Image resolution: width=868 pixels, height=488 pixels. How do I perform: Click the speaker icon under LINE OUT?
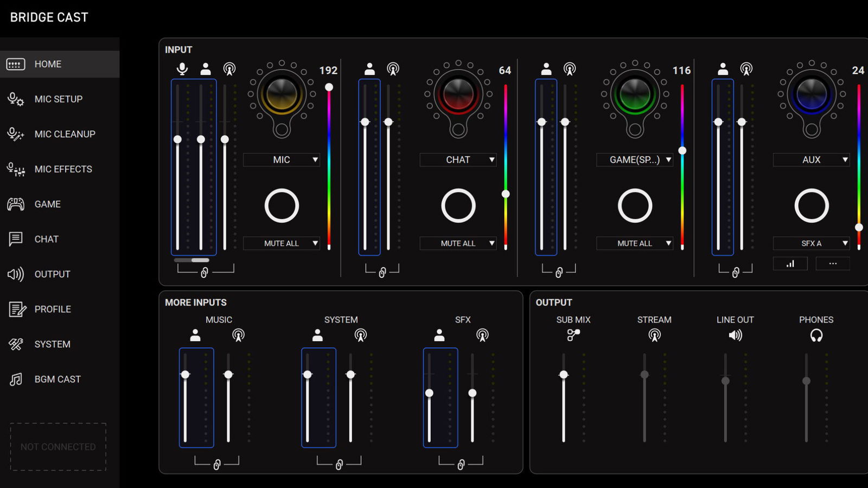735,336
